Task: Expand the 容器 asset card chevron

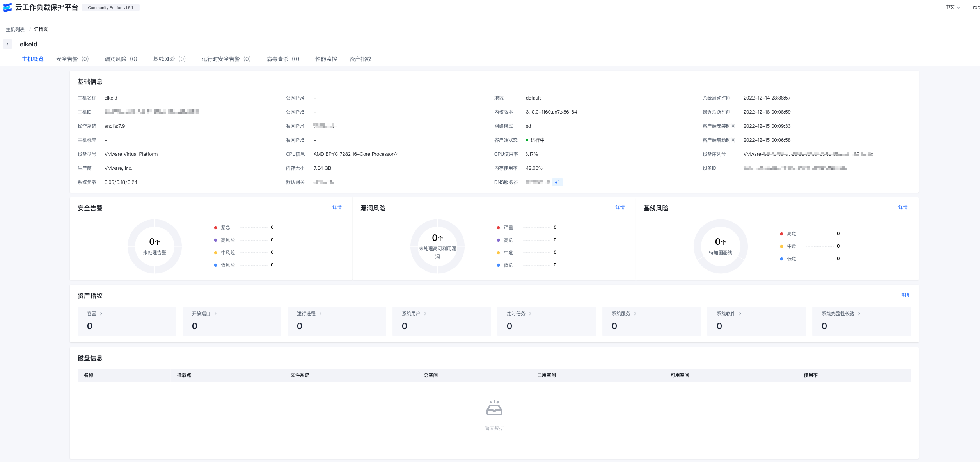Action: (101, 313)
